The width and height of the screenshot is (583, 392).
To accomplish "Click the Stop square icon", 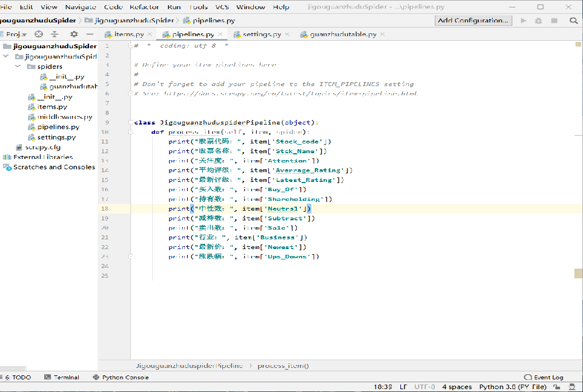I will tap(554, 21).
